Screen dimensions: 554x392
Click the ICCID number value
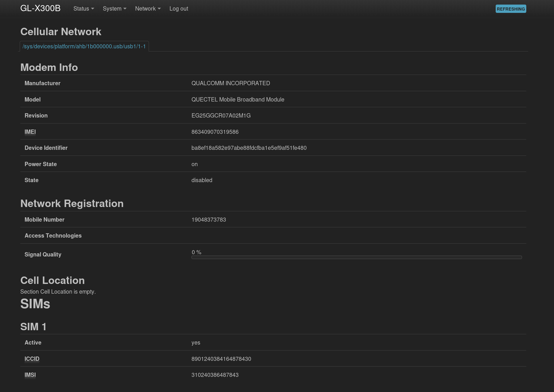(x=221, y=359)
